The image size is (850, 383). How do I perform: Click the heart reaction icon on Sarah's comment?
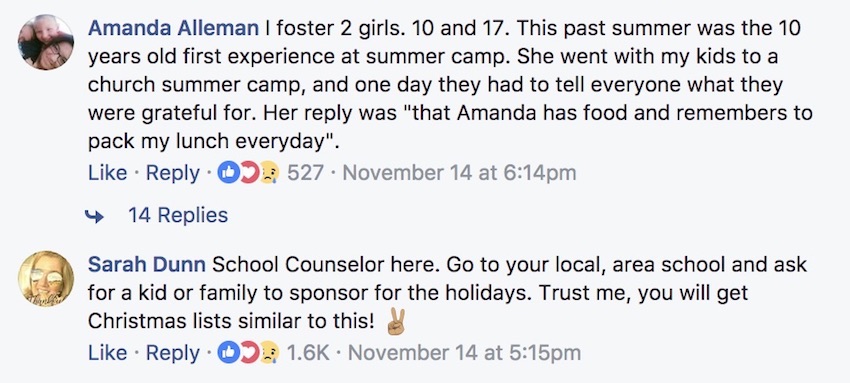[249, 353]
